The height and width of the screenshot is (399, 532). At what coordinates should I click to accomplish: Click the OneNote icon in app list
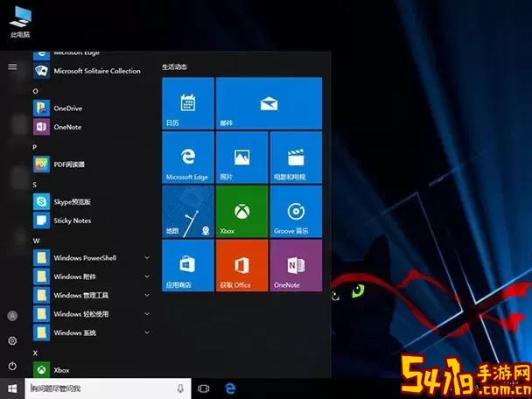point(41,127)
